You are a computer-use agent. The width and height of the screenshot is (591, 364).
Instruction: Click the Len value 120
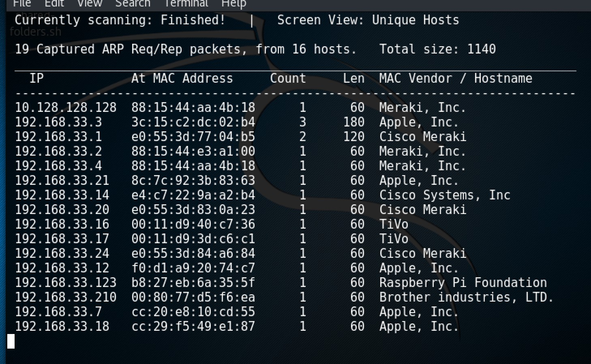point(354,137)
